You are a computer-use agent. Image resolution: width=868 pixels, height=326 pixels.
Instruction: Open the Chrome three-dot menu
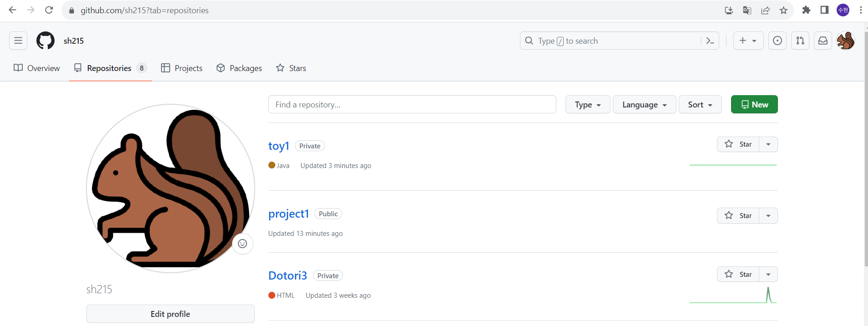[861, 10]
